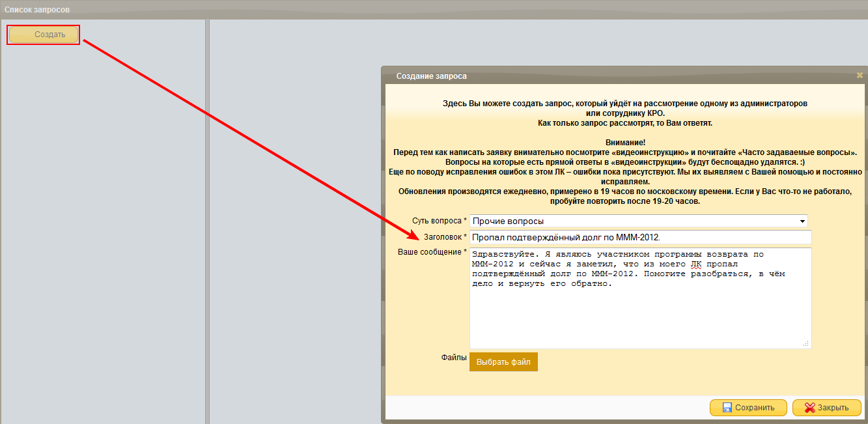868x424 pixels.
Task: Click the red cross icon on the Закрыть button
Action: tap(810, 408)
